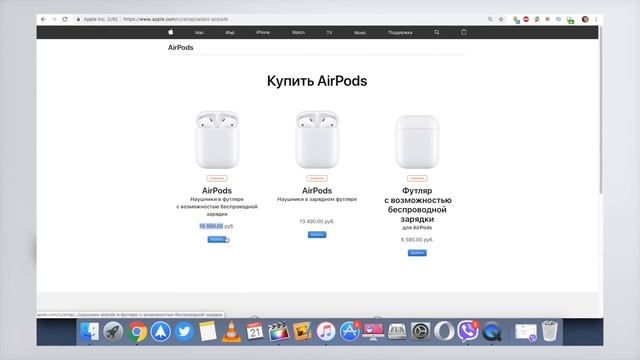Bookmark this page with the star icon
Screen dimensions: 640x360
pyautogui.click(x=501, y=19)
